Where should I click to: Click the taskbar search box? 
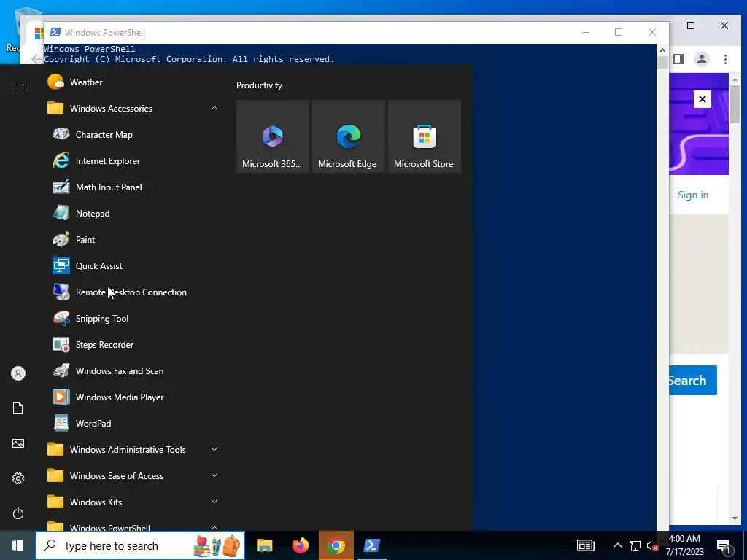coord(140,545)
